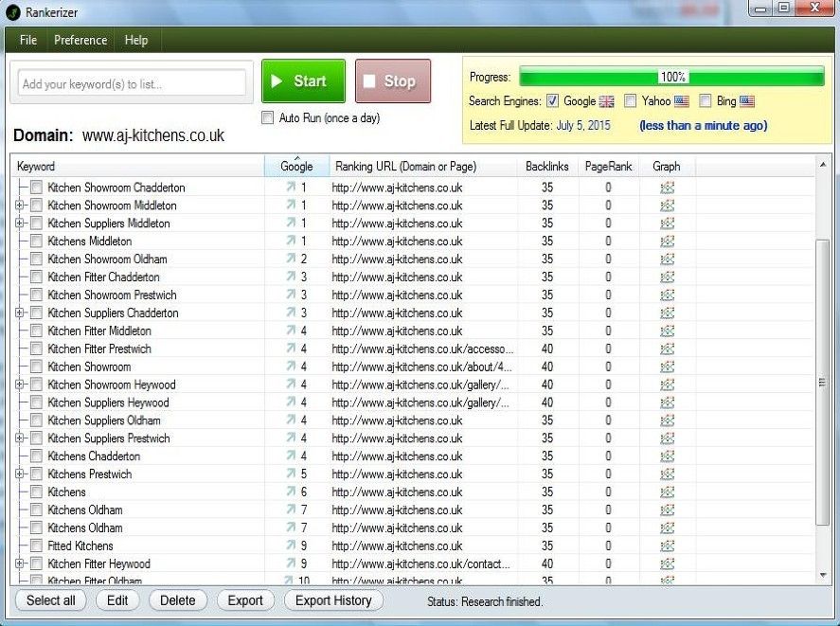Uncheck the Google search engine checkbox
This screenshot has width=840, height=626.
pyautogui.click(x=552, y=100)
